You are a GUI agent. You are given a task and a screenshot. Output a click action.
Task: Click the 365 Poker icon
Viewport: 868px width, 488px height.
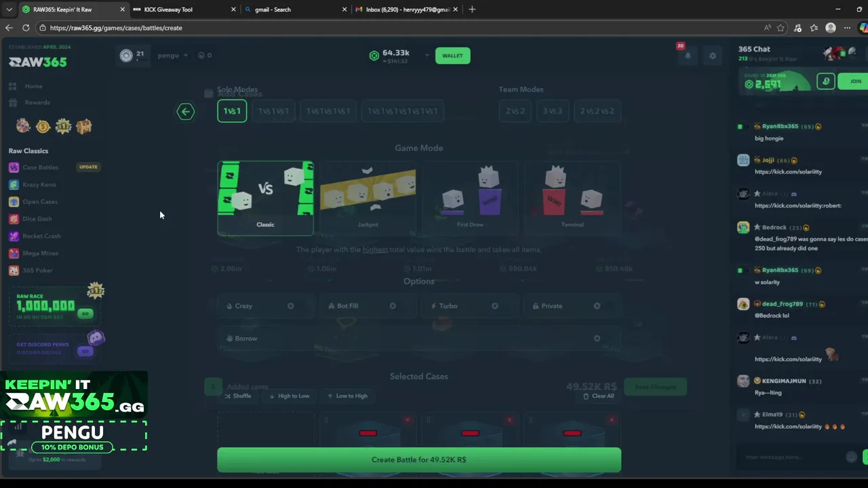coord(14,270)
